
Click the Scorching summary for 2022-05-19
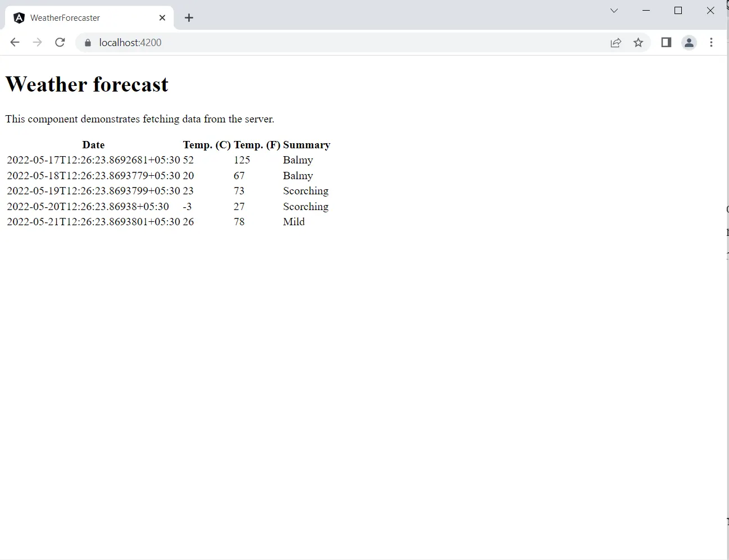pyautogui.click(x=306, y=190)
